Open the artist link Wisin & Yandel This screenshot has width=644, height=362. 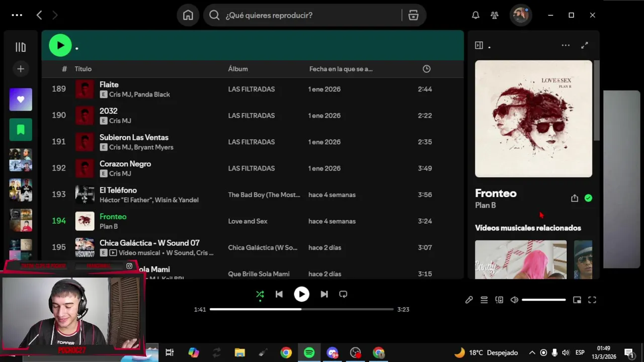click(x=175, y=200)
